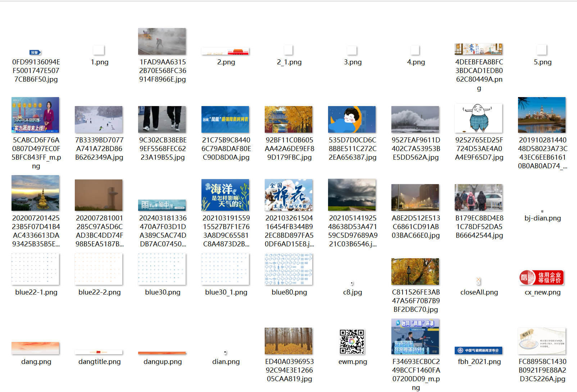Viewport: 577px width, 392px height.
Task: Select the blue fbh_2021.png banner thumbnail
Action: point(478,351)
